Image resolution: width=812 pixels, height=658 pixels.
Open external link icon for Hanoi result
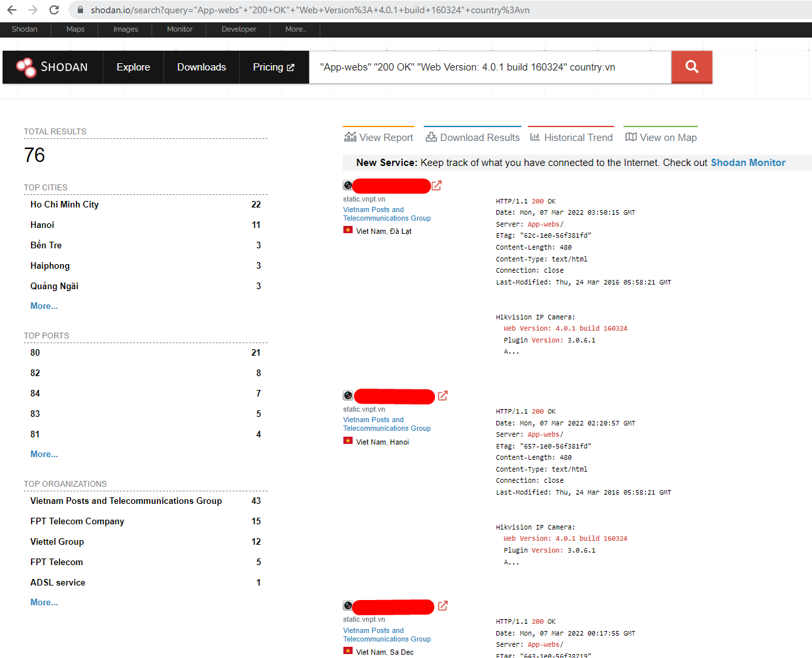click(443, 396)
